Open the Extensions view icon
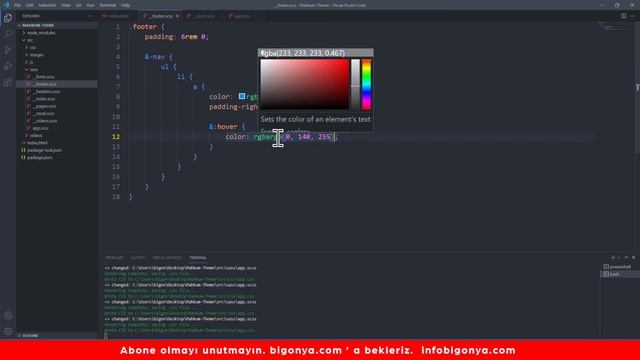640x360 pixels. click(x=8, y=82)
